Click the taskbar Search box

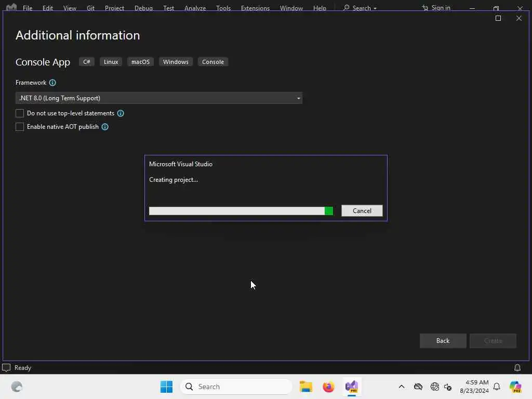click(x=236, y=387)
